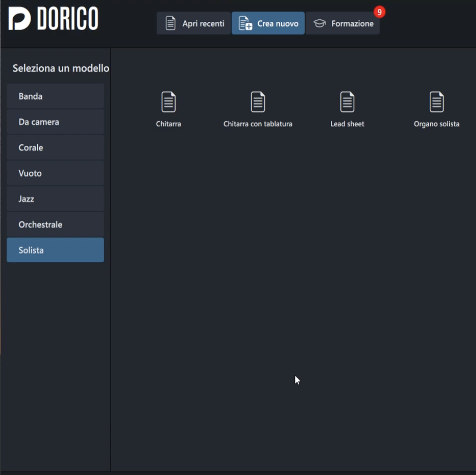Switch to the Apri recenti tab
Image resolution: width=476 pixels, height=475 pixels.
pos(194,23)
